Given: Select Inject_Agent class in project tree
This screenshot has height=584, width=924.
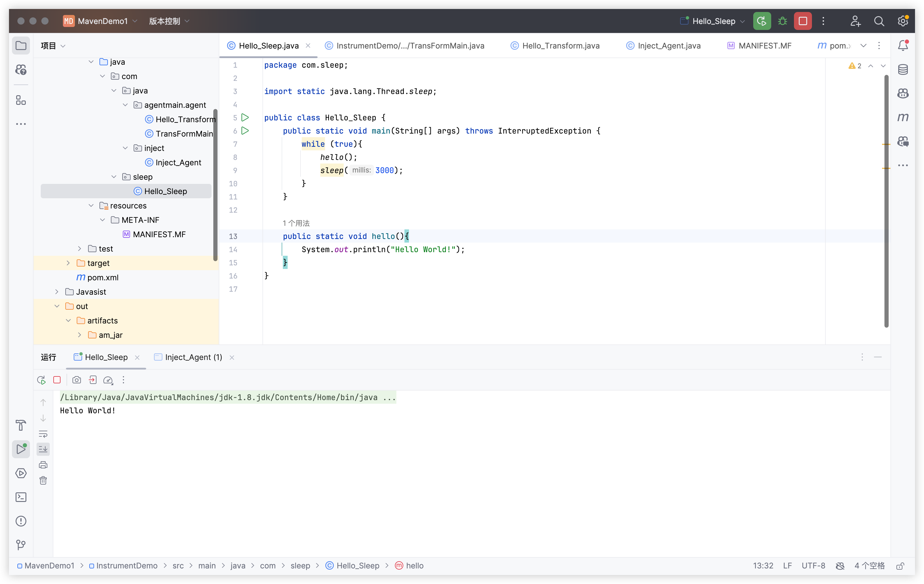Looking at the screenshot, I should click(x=173, y=163).
